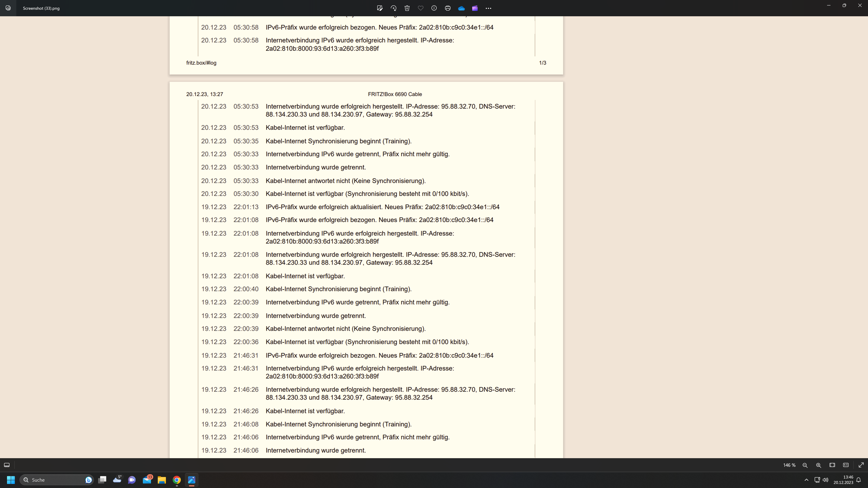Show file info panel
Viewport: 868px width, 488px height.
tap(434, 8)
